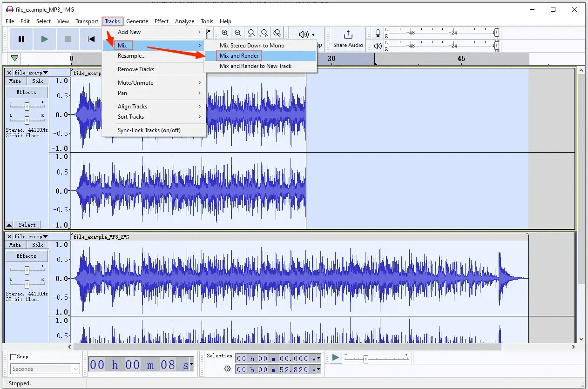Click the Share Audio upload icon

(x=348, y=35)
